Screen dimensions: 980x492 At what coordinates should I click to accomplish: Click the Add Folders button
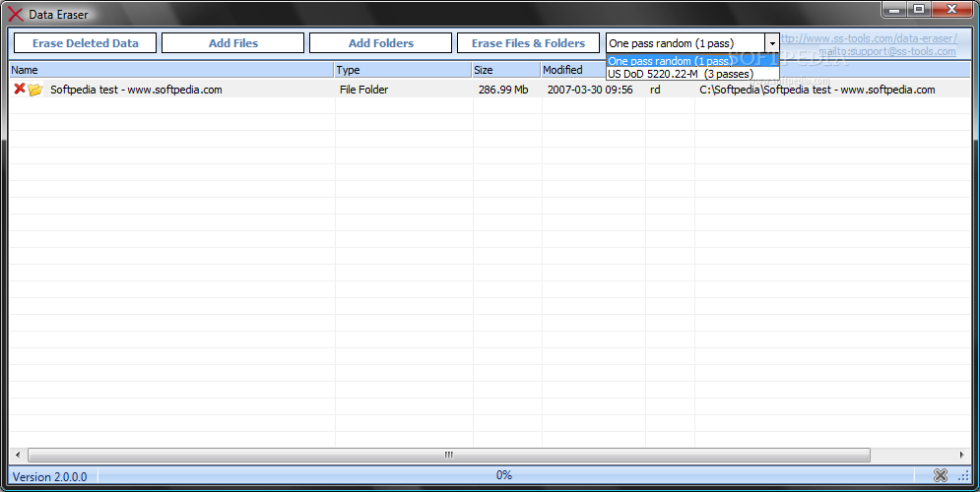(380, 43)
